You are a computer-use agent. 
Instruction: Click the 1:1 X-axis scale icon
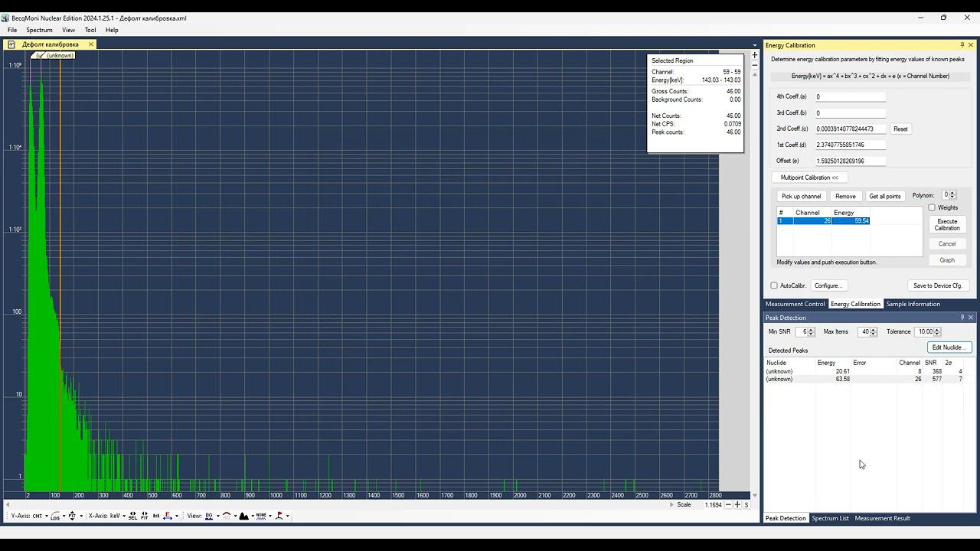[156, 516]
